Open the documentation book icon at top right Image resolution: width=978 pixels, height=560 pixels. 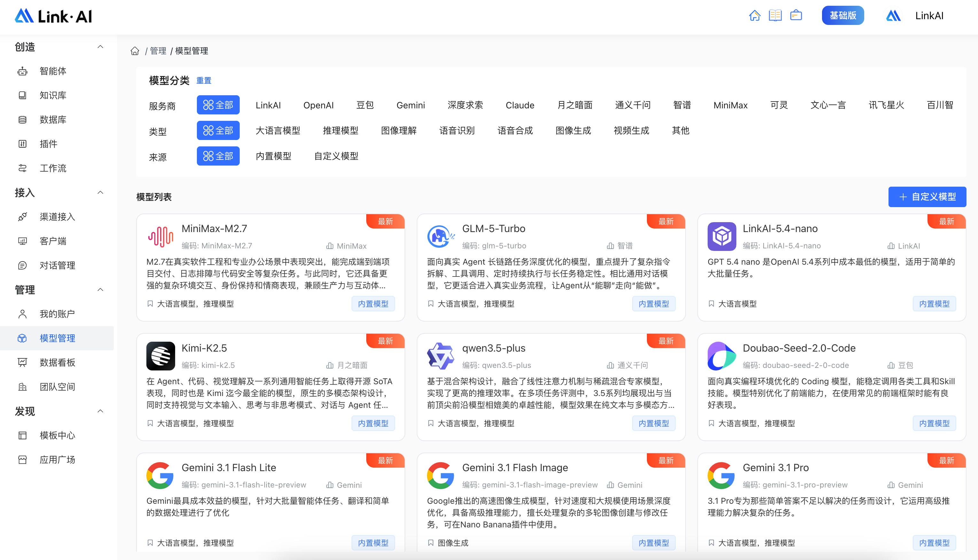[775, 15]
